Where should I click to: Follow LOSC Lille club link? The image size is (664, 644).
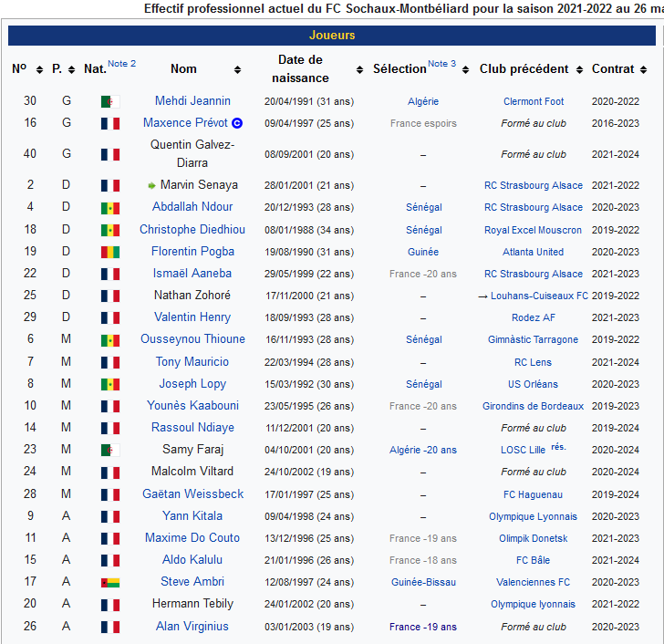click(524, 450)
